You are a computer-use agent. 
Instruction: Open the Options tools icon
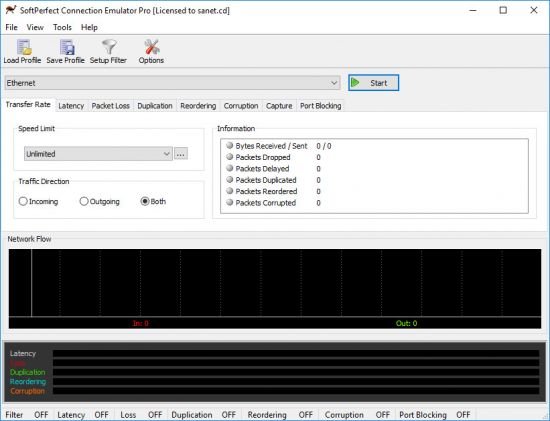[152, 47]
